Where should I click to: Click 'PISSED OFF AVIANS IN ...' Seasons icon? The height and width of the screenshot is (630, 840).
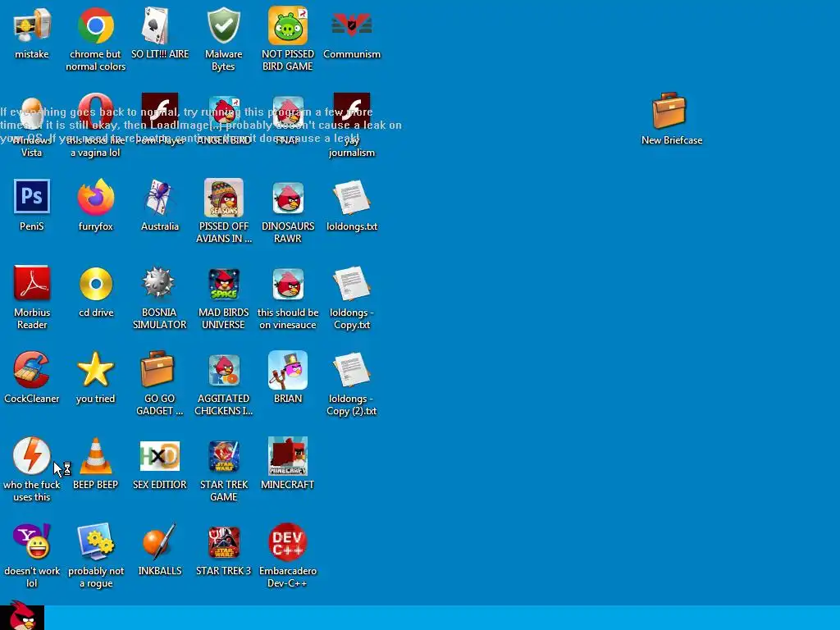pyautogui.click(x=223, y=198)
